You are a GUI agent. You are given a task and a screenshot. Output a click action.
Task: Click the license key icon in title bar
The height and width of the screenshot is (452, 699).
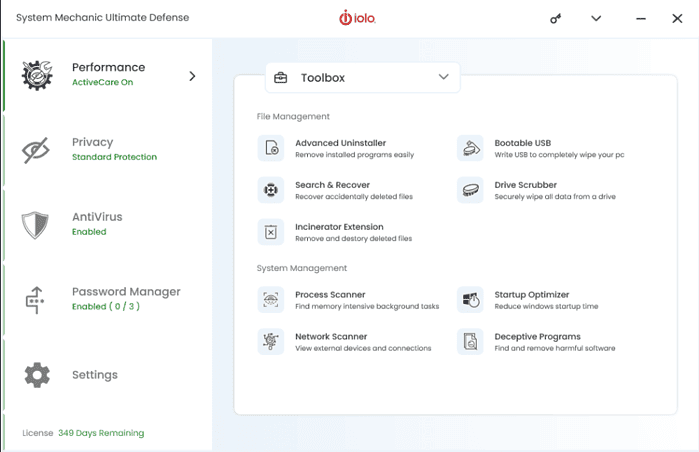(x=556, y=18)
